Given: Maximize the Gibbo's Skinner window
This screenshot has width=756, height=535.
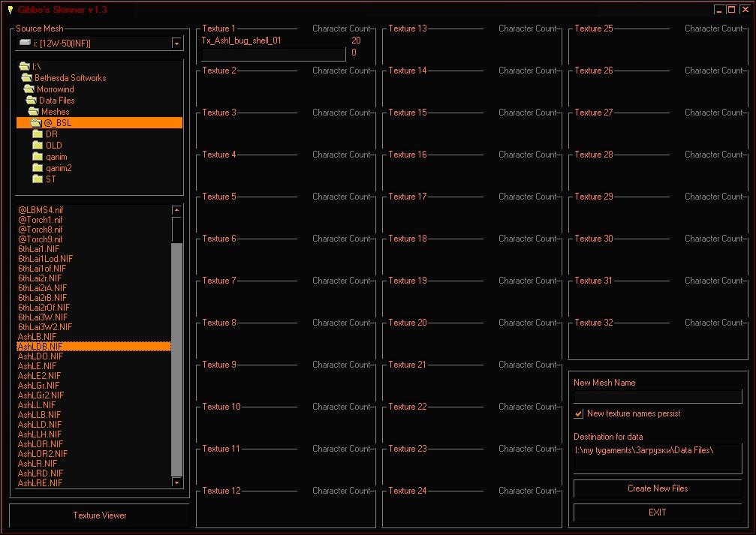Looking at the screenshot, I should tap(731, 9).
